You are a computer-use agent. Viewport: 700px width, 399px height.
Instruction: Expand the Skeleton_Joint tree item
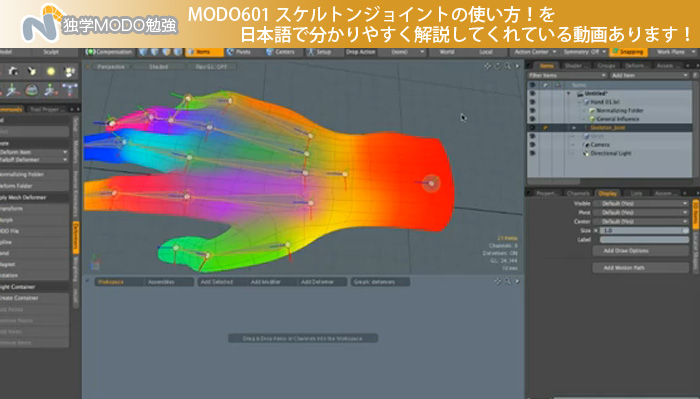tap(575, 128)
